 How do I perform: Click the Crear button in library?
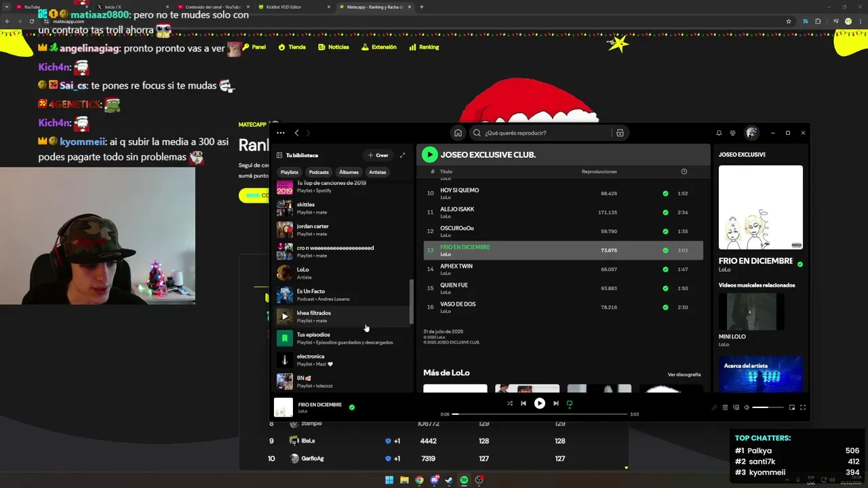pyautogui.click(x=378, y=155)
